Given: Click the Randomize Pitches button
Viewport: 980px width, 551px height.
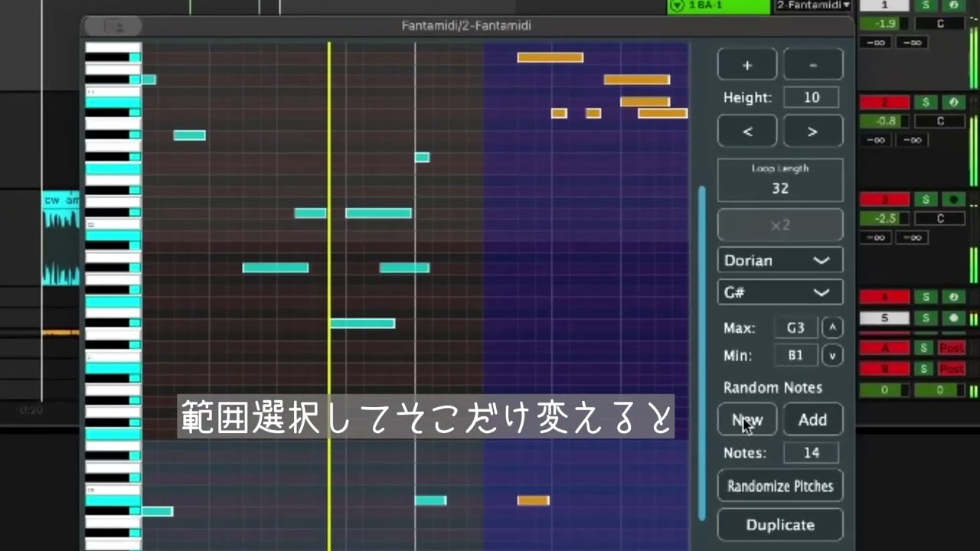Looking at the screenshot, I should 780,486.
